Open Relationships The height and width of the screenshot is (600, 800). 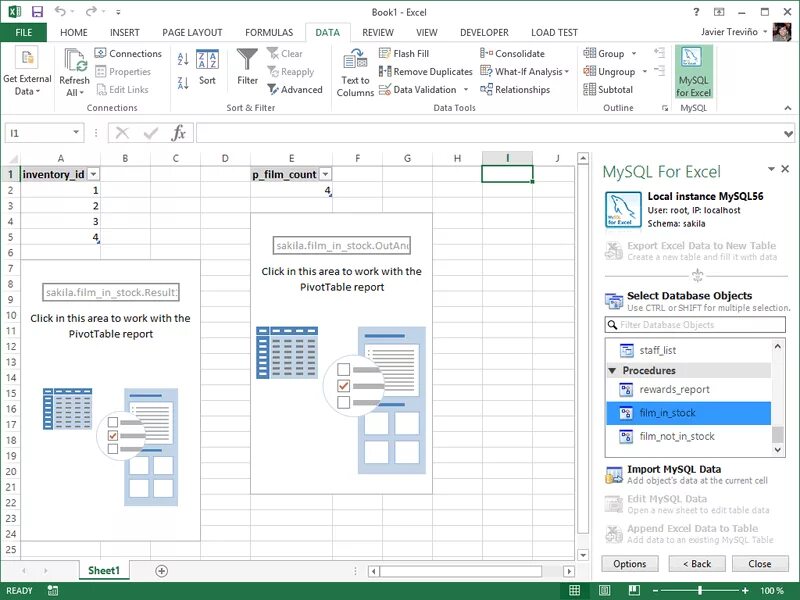click(515, 90)
